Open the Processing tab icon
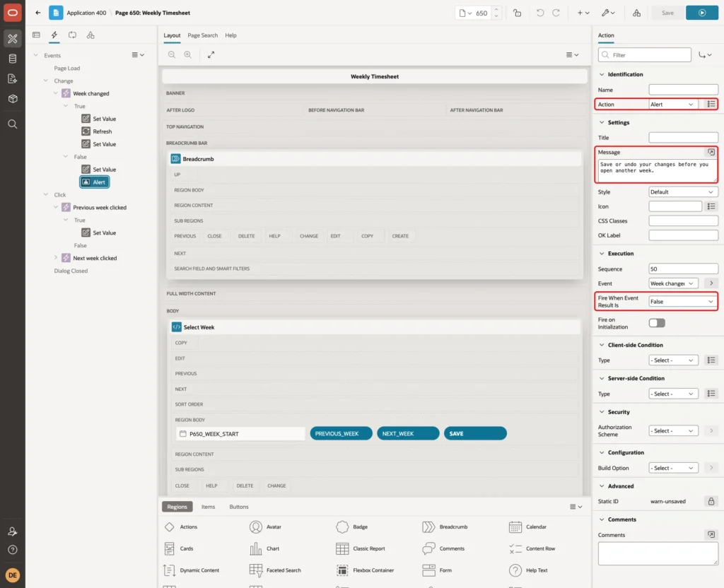The width and height of the screenshot is (724, 588). point(72,35)
